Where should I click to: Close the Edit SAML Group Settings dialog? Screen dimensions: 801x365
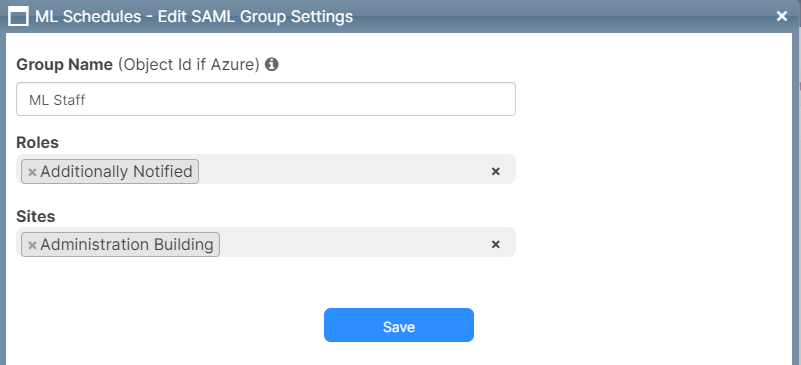point(782,16)
